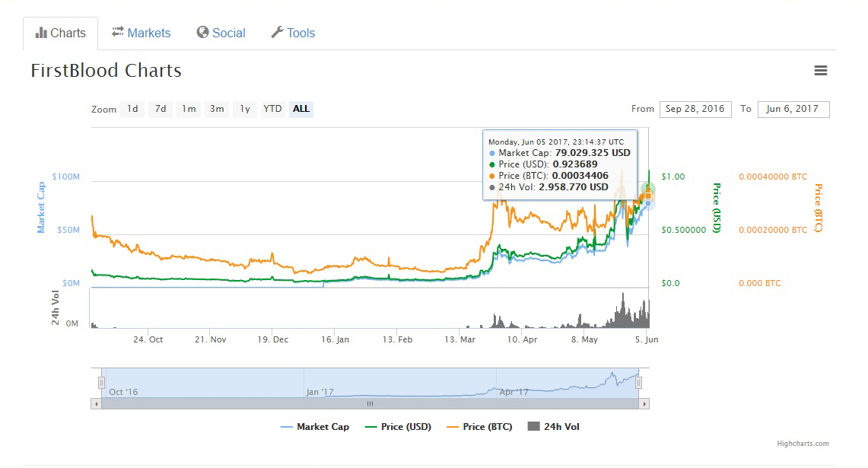Click the $0.500000 price axis label
This screenshot has height=468, width=868.
684,230
